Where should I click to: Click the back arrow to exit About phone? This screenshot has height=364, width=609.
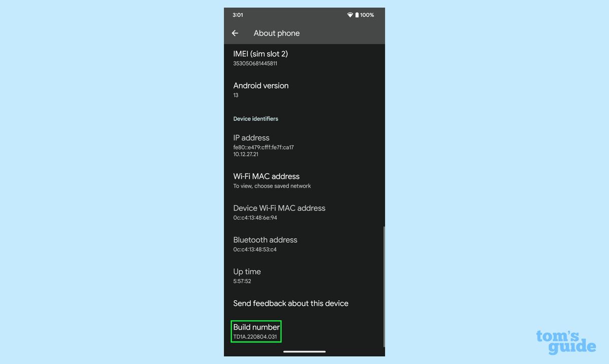(x=234, y=33)
